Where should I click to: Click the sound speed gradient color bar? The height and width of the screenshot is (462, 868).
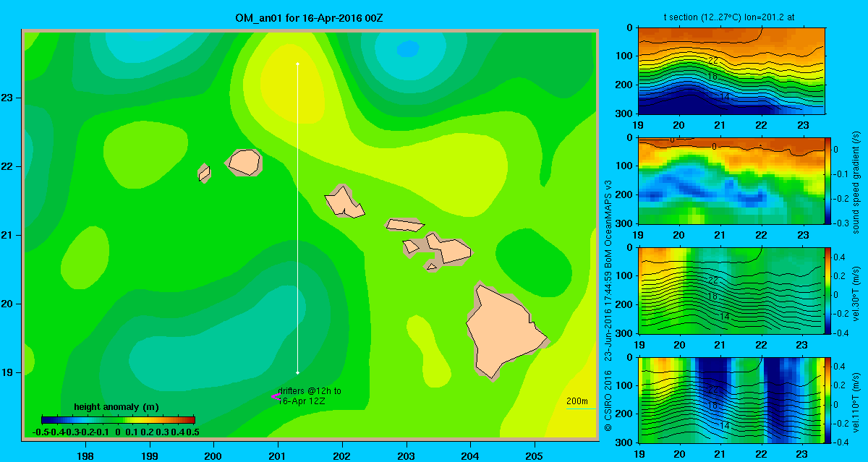pos(828,180)
